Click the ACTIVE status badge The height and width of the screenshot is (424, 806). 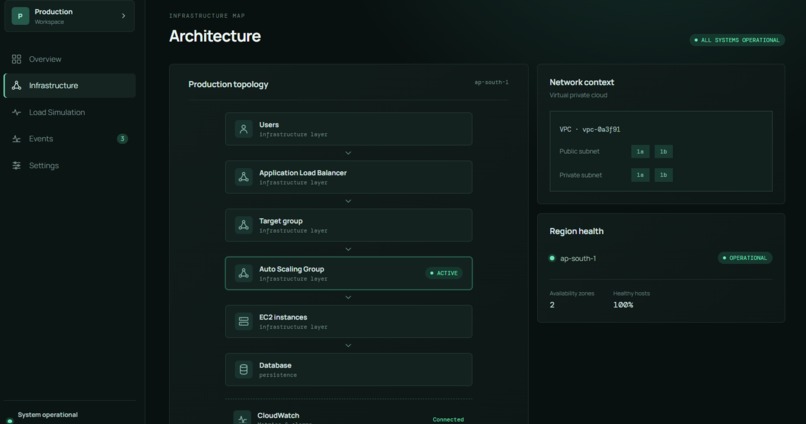pyautogui.click(x=444, y=273)
